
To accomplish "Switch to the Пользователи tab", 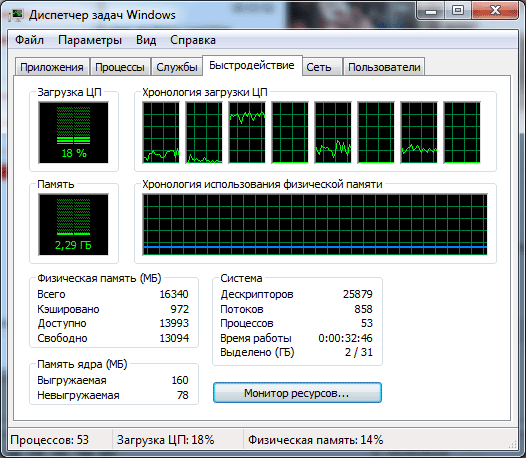I will (x=384, y=67).
